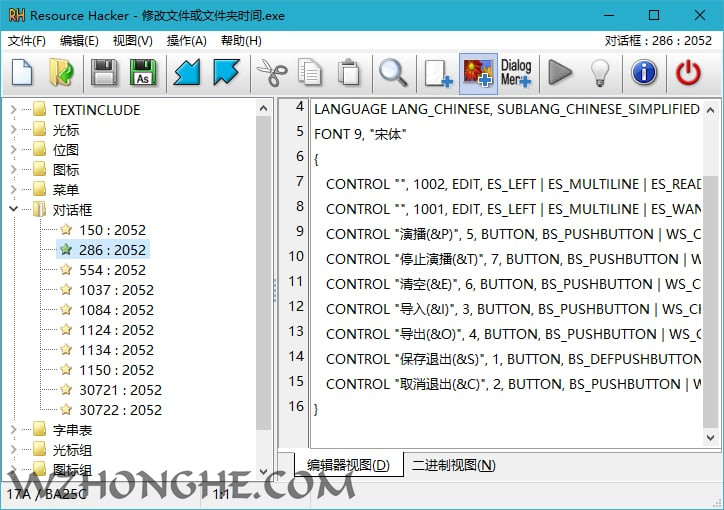
Task: Switch to the 二进制视图(N) tab
Action: click(453, 465)
